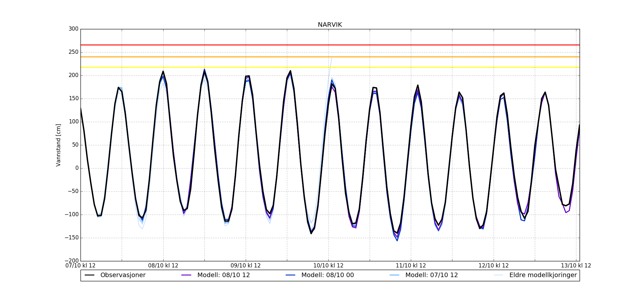
Task: Select the Observasjoner legend label
Action: click(123, 275)
